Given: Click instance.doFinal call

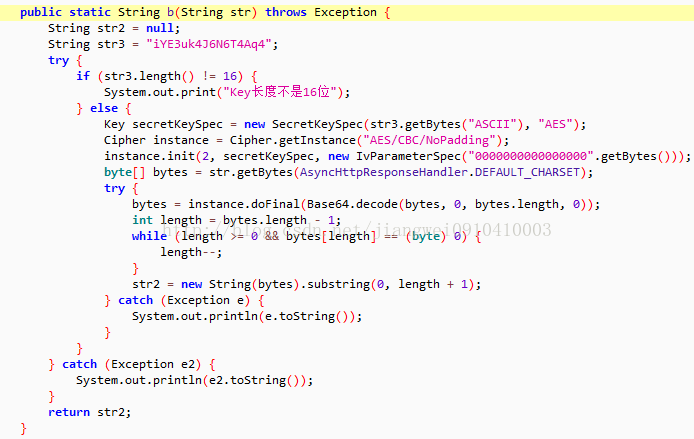Looking at the screenshot, I should [244, 204].
